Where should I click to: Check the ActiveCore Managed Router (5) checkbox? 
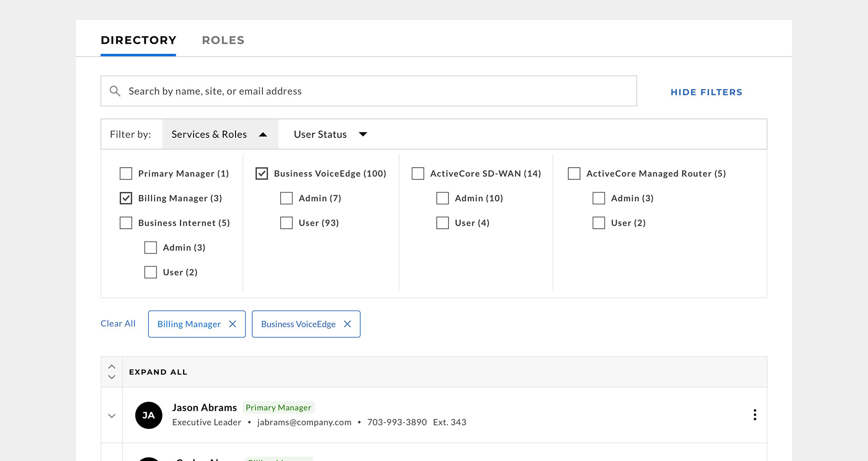[x=574, y=174]
